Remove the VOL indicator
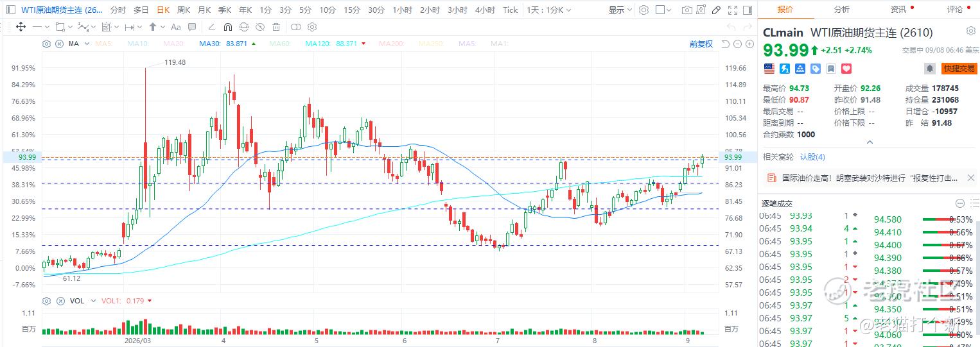This screenshot has height=347, width=980. (x=60, y=301)
